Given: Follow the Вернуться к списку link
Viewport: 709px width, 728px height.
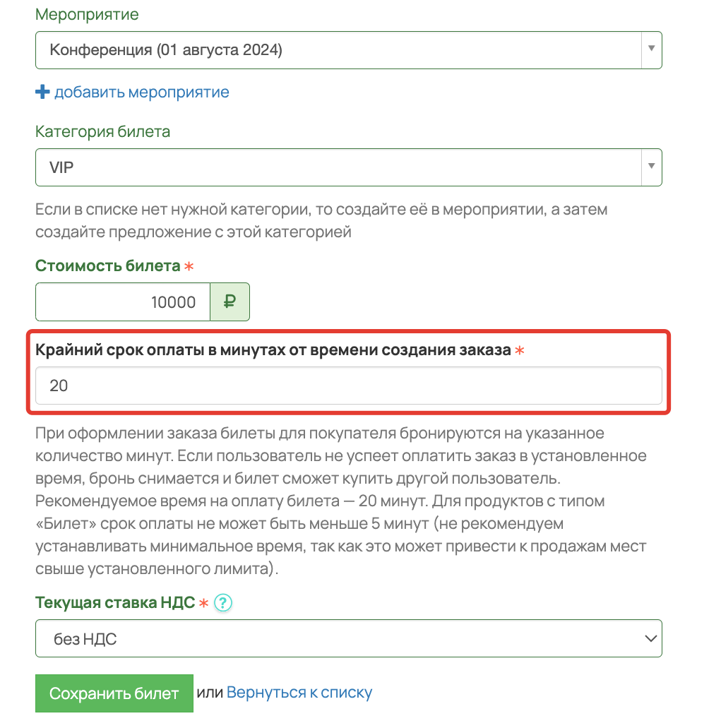Looking at the screenshot, I should point(299,692).
